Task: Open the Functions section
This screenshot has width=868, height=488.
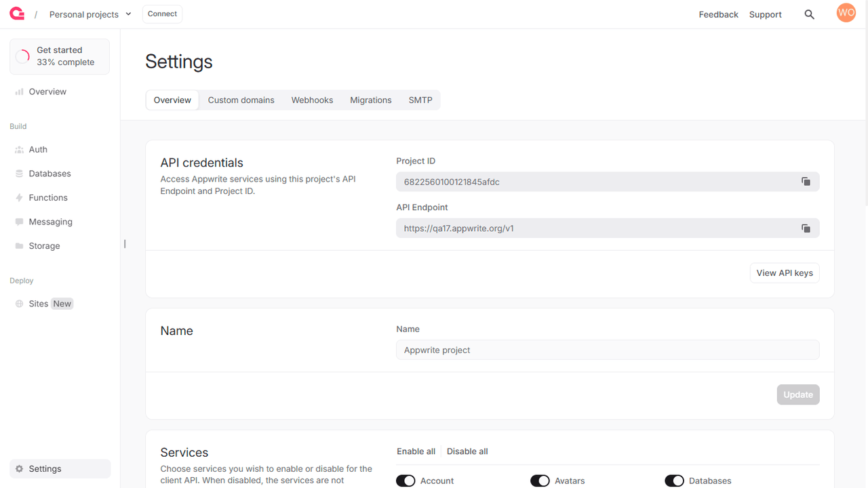Action: point(48,197)
